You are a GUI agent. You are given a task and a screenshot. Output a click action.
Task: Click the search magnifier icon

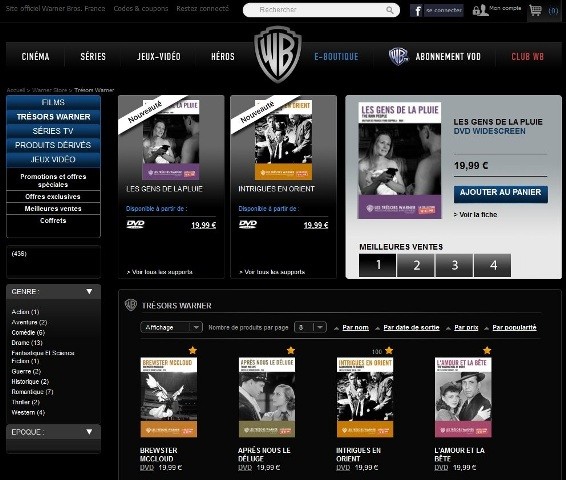(389, 10)
